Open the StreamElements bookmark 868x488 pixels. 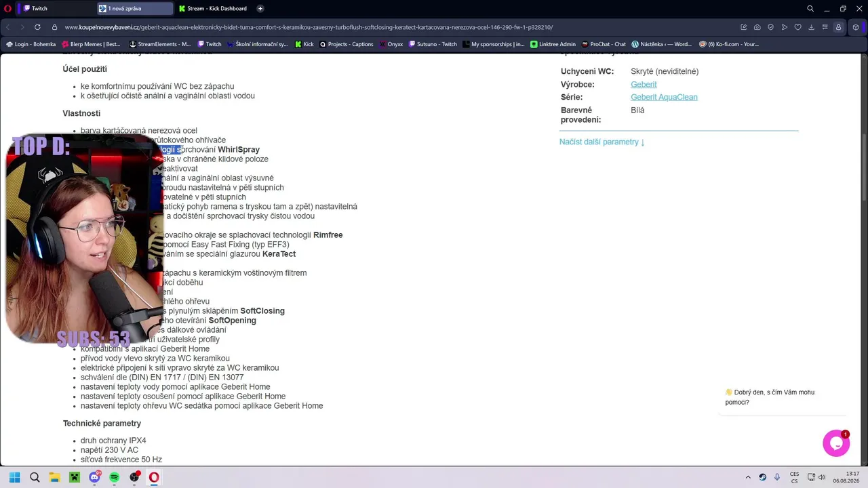pos(161,44)
